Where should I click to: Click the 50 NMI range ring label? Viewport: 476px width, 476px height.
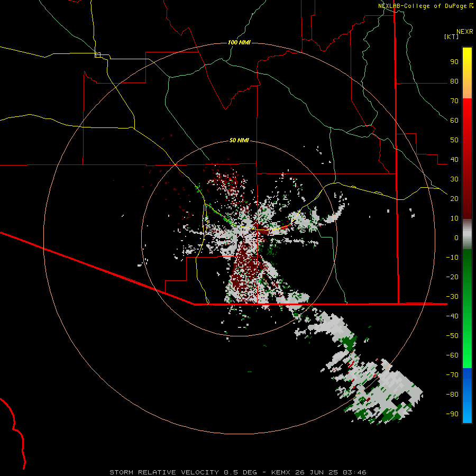point(239,140)
